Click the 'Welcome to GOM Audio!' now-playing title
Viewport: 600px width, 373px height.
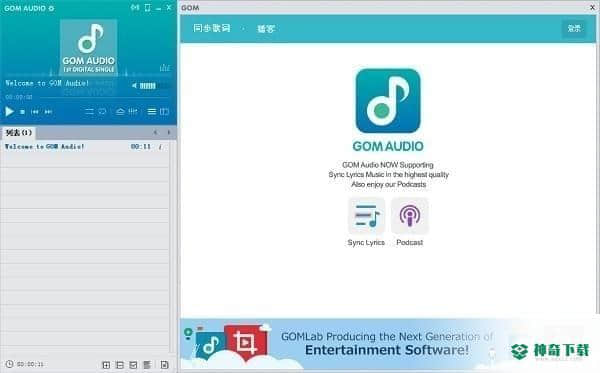tap(47, 83)
